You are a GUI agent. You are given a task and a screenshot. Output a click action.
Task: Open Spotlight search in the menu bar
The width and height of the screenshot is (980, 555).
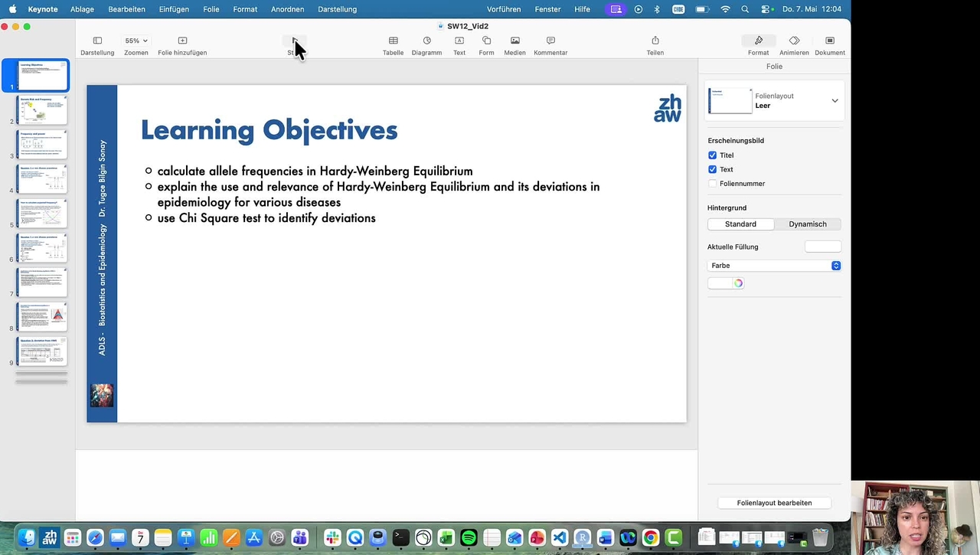(x=746, y=9)
